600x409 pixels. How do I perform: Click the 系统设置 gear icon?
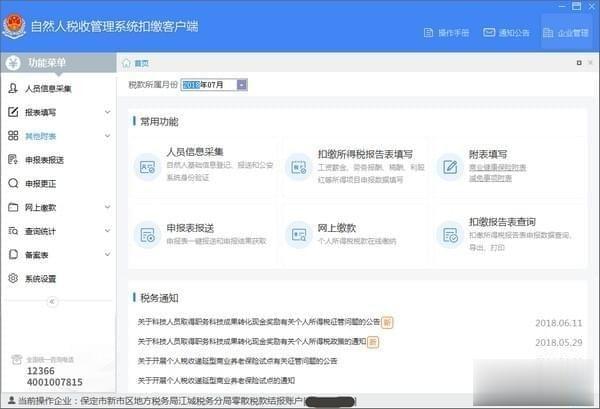(13, 278)
